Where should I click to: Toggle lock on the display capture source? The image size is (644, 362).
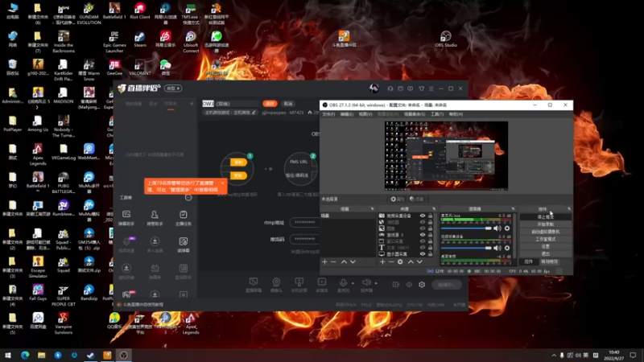pyautogui.click(x=430, y=253)
